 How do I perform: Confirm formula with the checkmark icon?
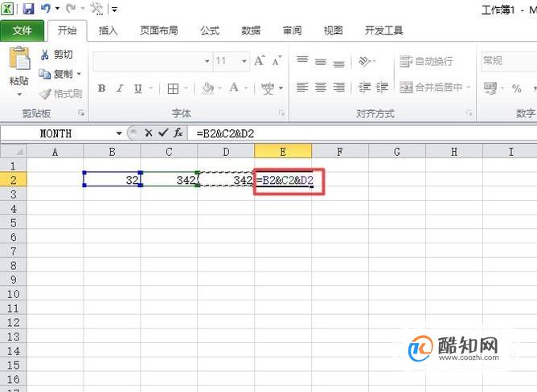(x=163, y=133)
